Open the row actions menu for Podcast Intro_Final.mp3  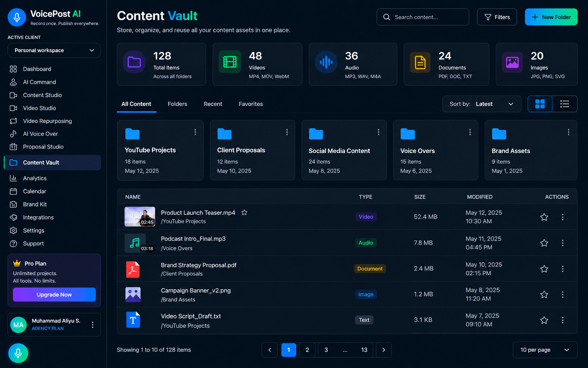(563, 243)
